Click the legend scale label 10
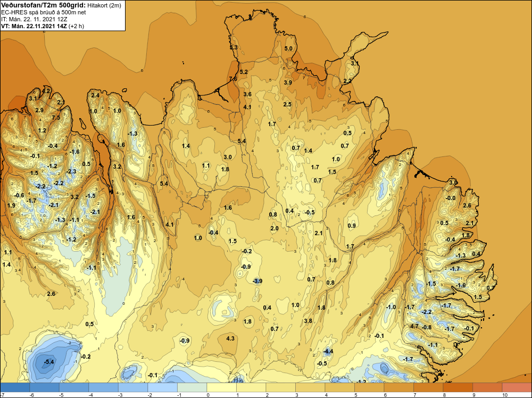The image size is (532, 398). (504, 395)
